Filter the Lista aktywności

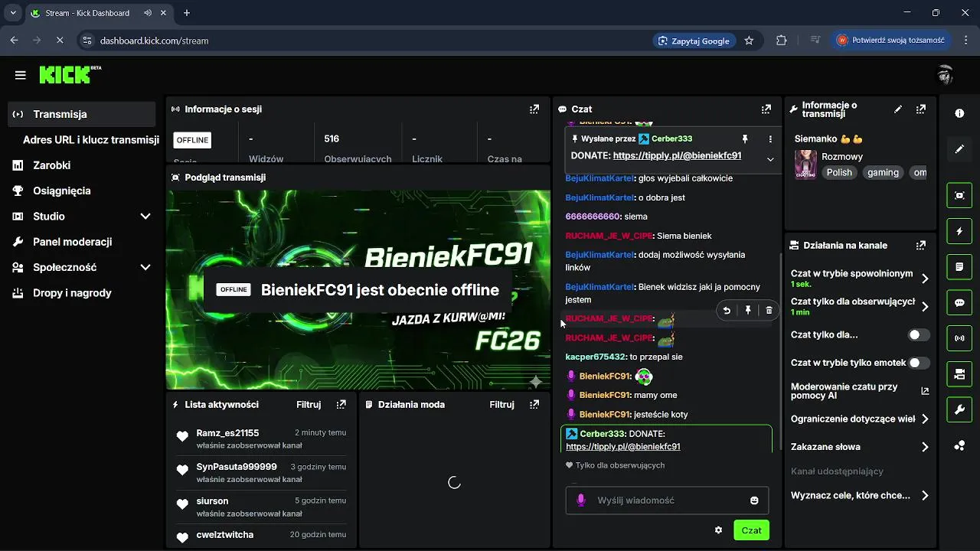309,404
